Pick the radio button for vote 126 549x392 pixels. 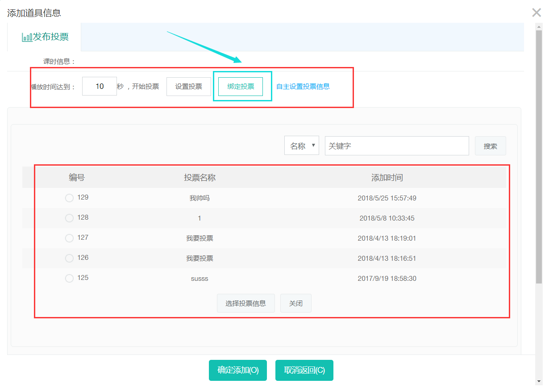[69, 258]
